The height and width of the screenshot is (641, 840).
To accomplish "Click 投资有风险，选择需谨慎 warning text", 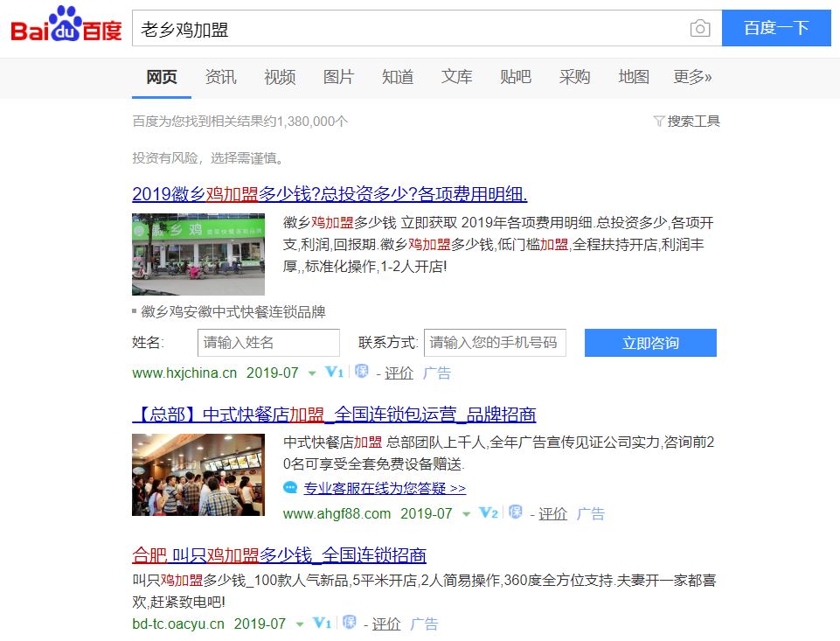I will pyautogui.click(x=208, y=158).
